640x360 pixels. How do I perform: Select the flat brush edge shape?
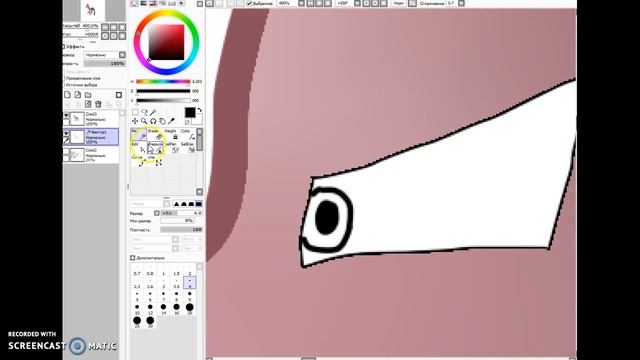point(198,204)
